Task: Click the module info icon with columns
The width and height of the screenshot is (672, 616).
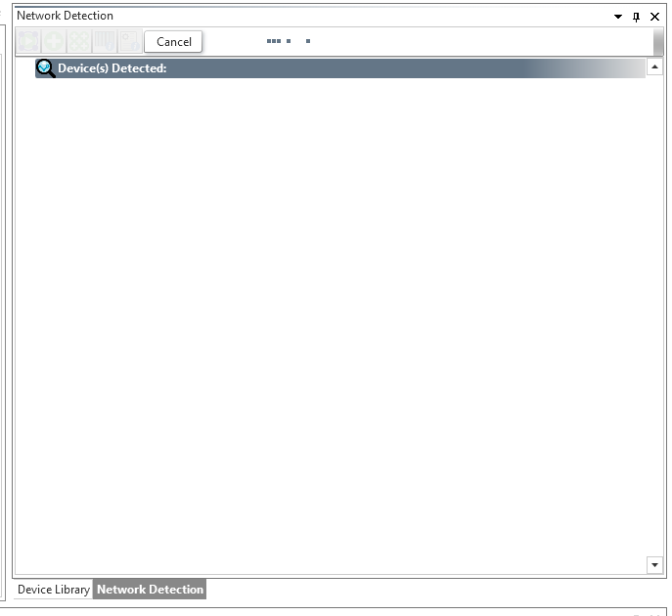Action: (x=105, y=41)
